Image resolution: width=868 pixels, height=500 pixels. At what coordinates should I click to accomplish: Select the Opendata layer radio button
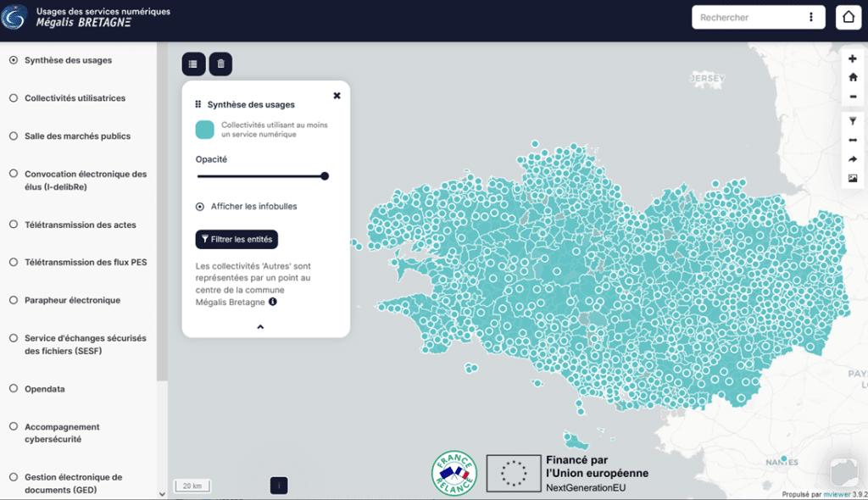pyautogui.click(x=14, y=389)
